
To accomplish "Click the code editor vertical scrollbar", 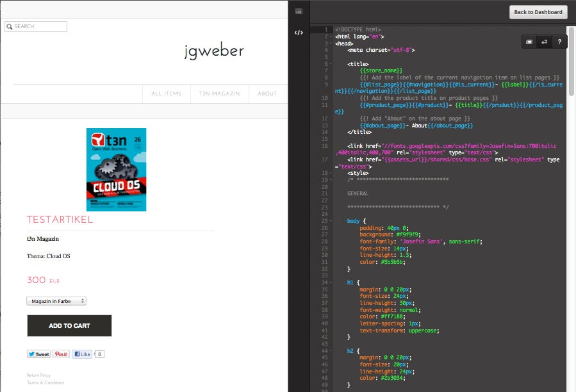I will click(572, 61).
